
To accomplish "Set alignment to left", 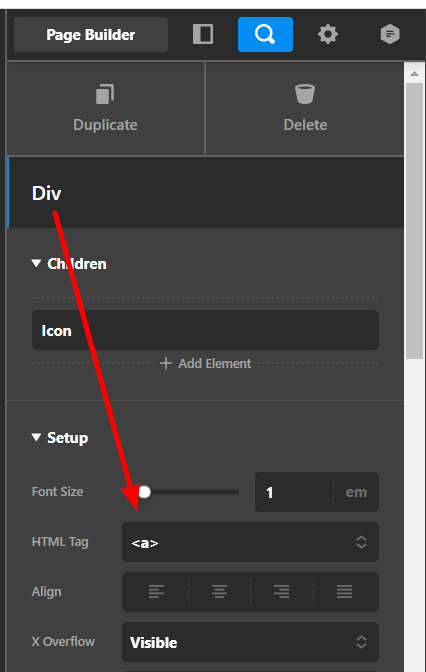I will [156, 591].
